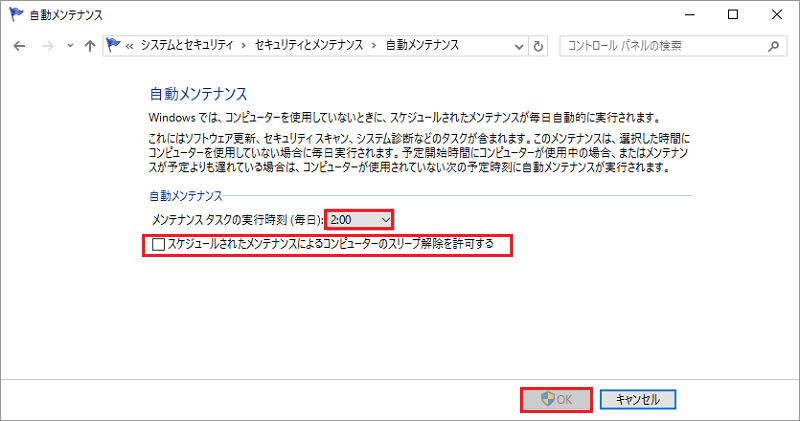
Task: Close the 自動メンテナンス window
Action: pyautogui.click(x=777, y=14)
